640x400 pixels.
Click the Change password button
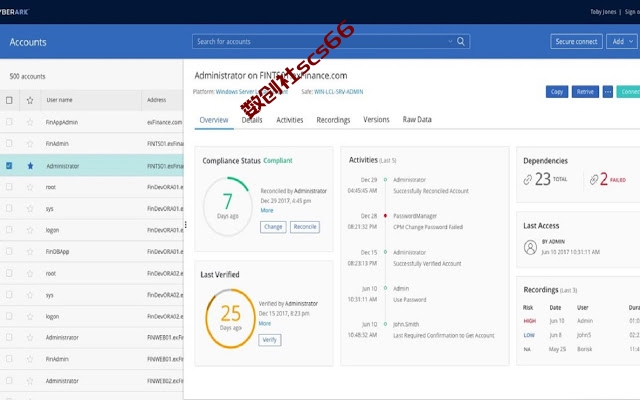click(x=273, y=227)
